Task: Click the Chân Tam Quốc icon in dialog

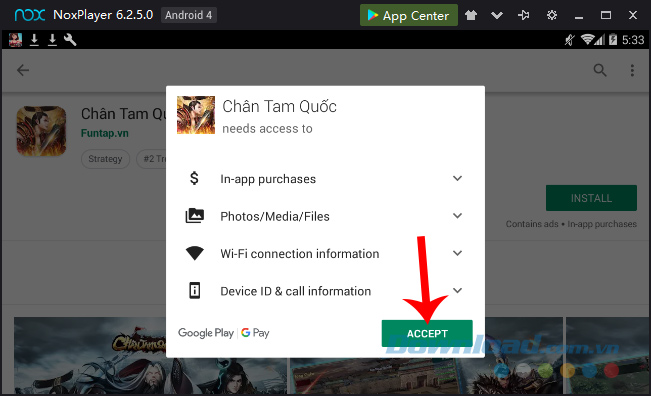Action: click(x=196, y=115)
